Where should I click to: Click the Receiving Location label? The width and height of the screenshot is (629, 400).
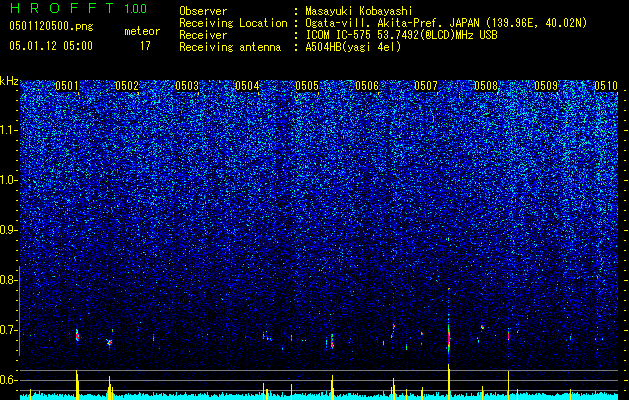[233, 23]
